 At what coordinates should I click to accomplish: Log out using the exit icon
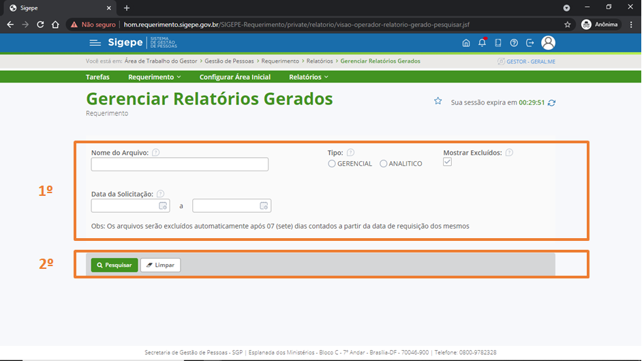pyautogui.click(x=530, y=43)
